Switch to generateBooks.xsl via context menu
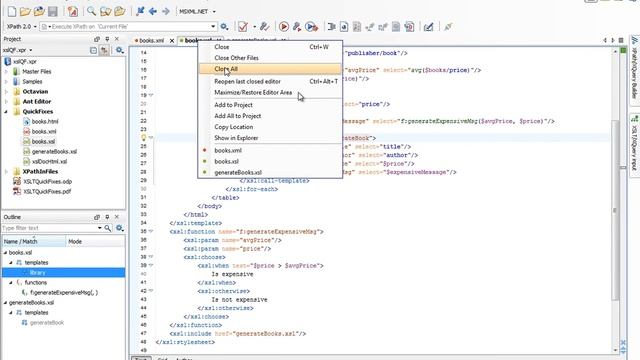Screen dimensions: 640x360 click(x=270, y=172)
